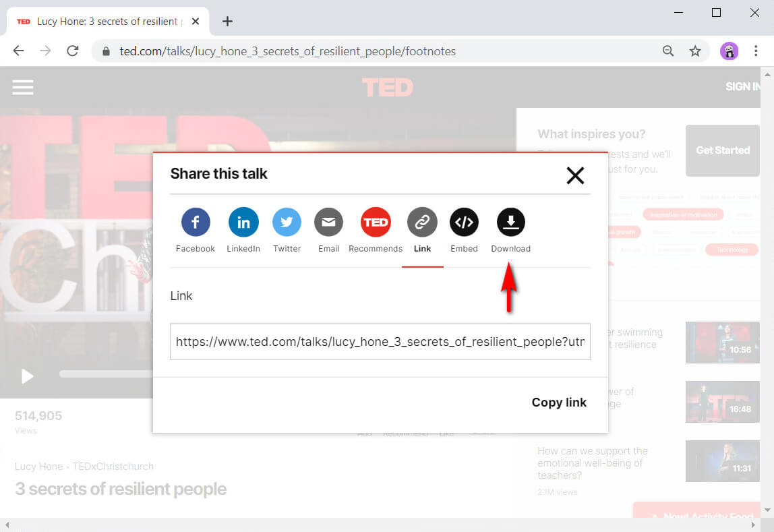
Task: Click the '514,905' views count
Action: pos(38,415)
